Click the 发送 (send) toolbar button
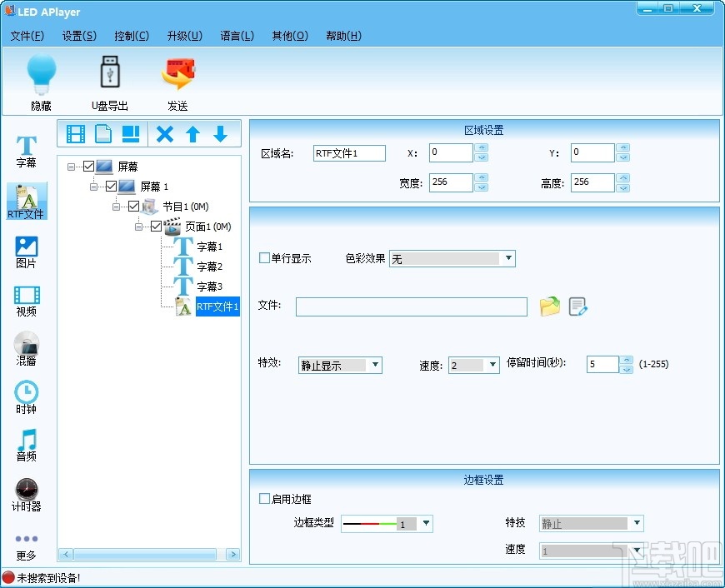 coord(178,81)
